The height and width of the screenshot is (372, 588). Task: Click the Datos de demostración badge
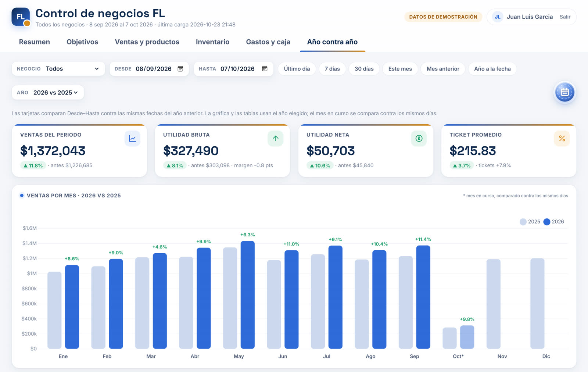[x=443, y=17]
